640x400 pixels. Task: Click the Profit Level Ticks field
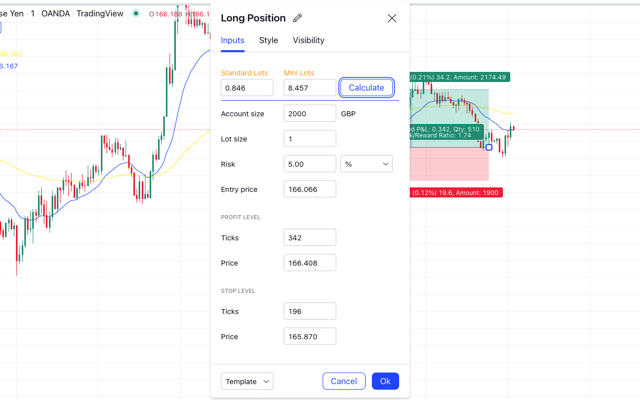[x=310, y=238]
